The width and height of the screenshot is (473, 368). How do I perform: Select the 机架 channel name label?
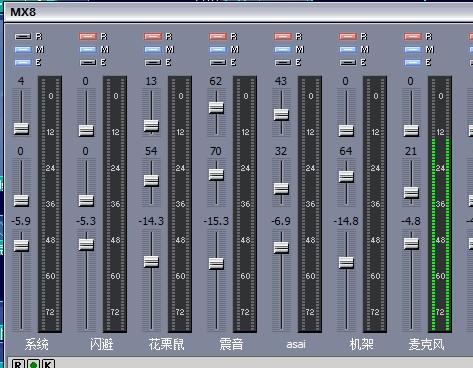[x=361, y=344]
